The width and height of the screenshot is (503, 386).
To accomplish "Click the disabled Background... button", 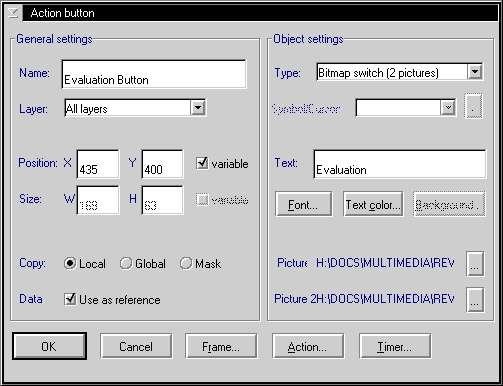I will click(x=449, y=204).
